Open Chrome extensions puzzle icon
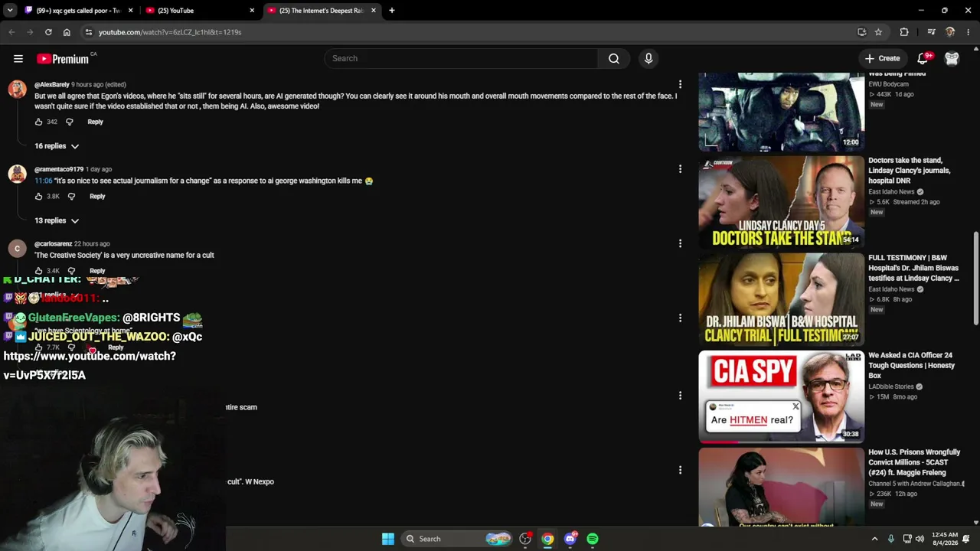980x551 pixels. [904, 32]
